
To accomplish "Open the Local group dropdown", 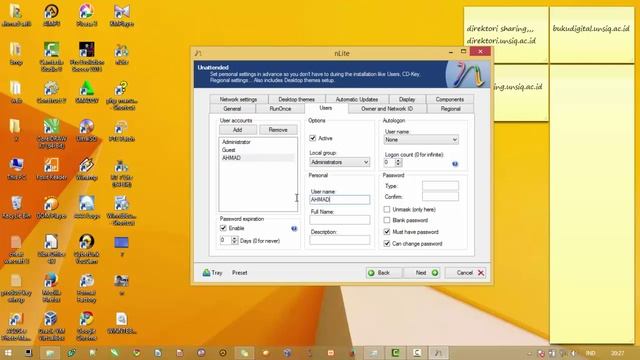I will pyautogui.click(x=340, y=162).
